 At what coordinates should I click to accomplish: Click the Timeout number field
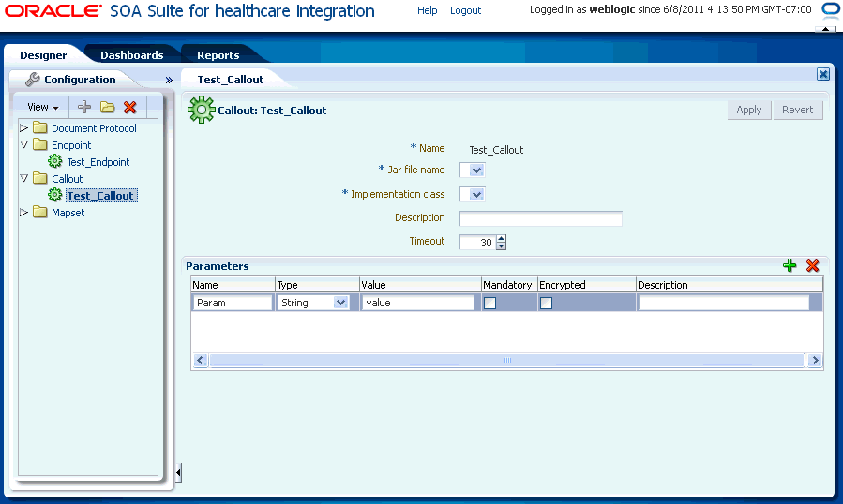477,243
